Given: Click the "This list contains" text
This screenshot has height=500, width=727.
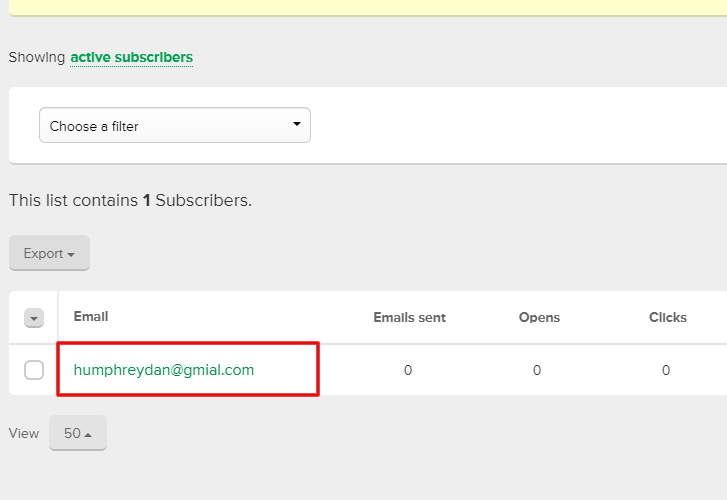Looking at the screenshot, I should tap(73, 200).
